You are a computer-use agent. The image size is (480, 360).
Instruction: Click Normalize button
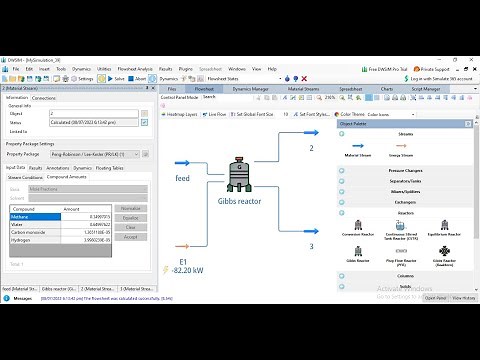click(x=131, y=208)
